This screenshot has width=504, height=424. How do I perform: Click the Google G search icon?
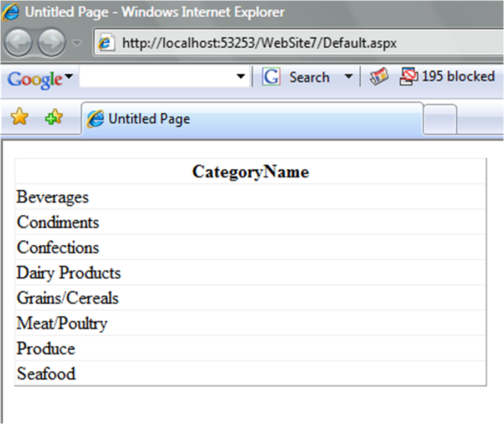point(271,77)
